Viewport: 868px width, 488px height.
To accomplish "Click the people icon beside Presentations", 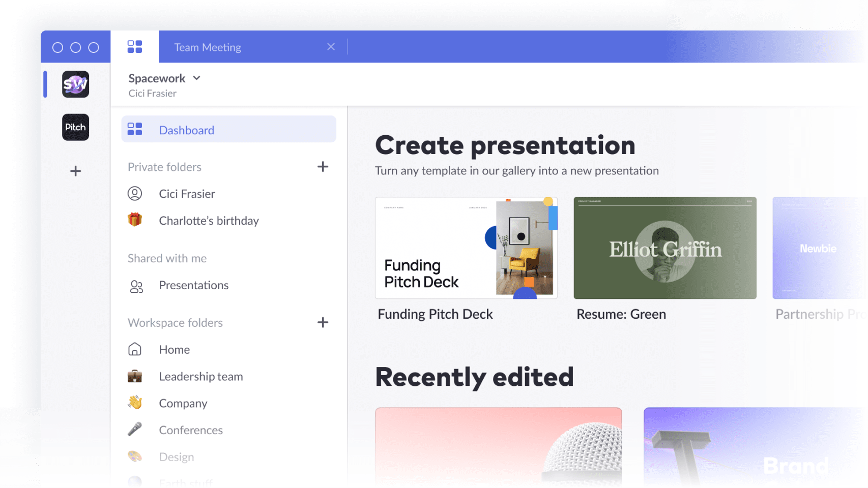I will 136,286.
